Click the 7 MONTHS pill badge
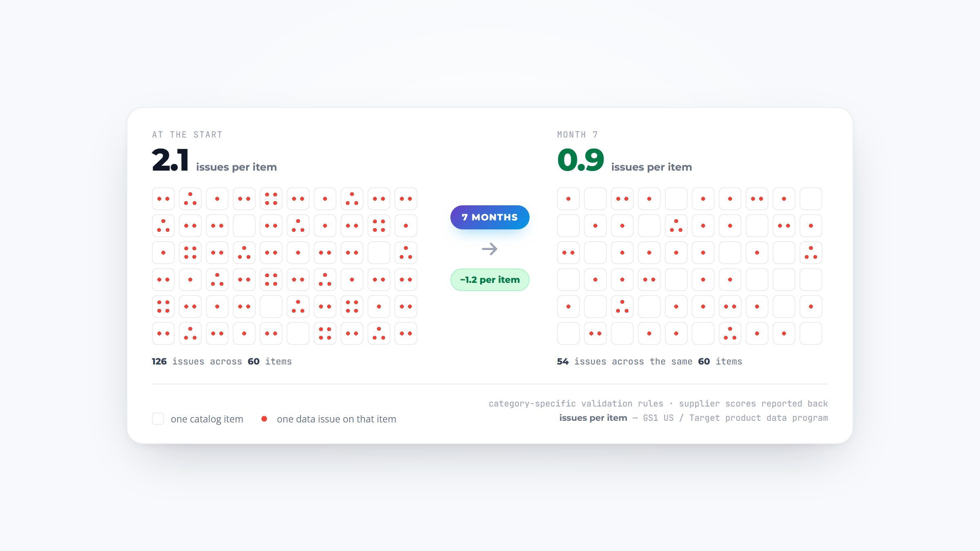The image size is (980, 551). click(490, 217)
